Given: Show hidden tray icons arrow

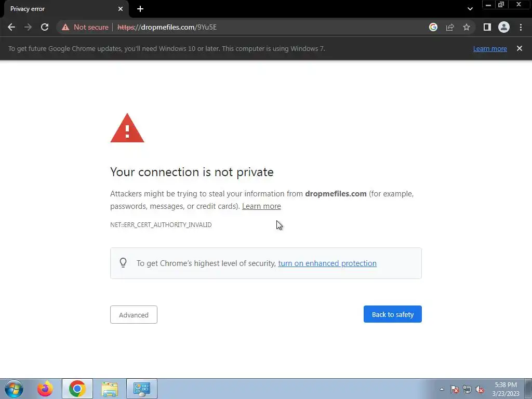Looking at the screenshot, I should tap(442, 389).
